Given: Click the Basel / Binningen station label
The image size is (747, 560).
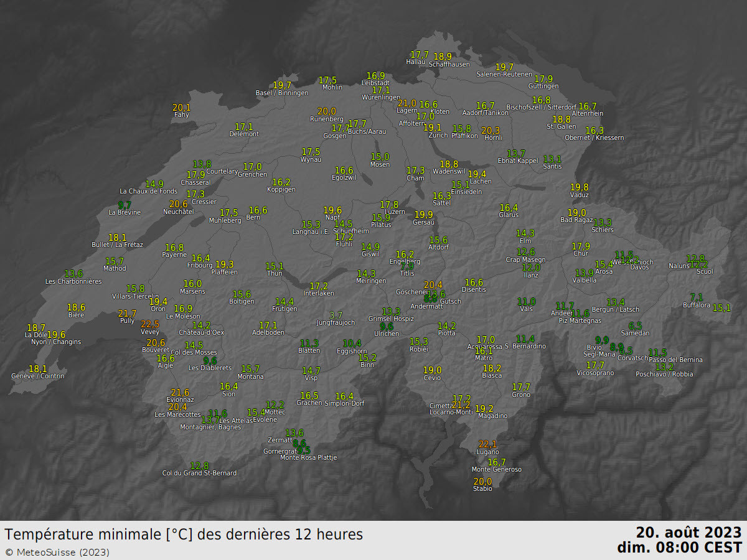Looking at the screenshot, I should 281,93.
